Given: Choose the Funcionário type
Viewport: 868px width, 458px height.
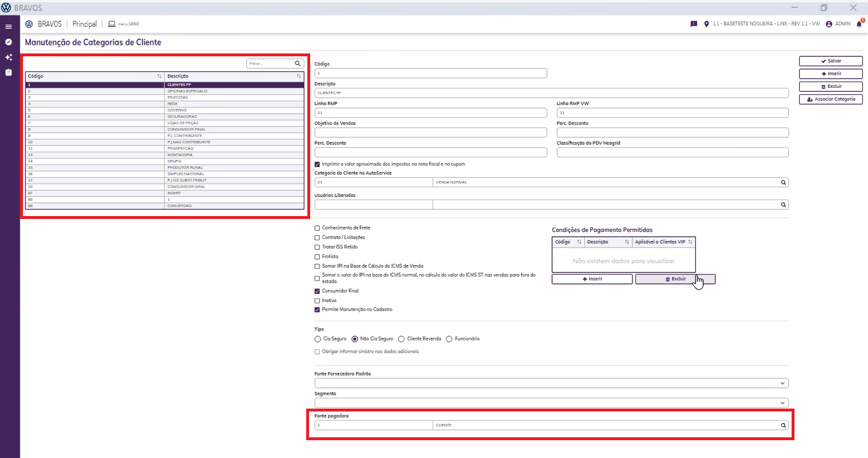Looking at the screenshot, I should [449, 338].
